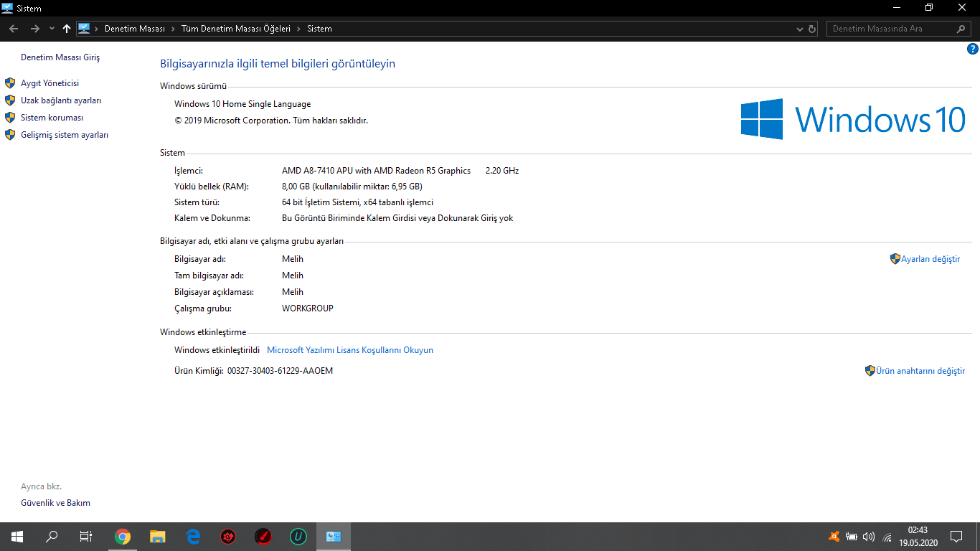Open File Explorer from the taskbar
980x551 pixels.
158,537
